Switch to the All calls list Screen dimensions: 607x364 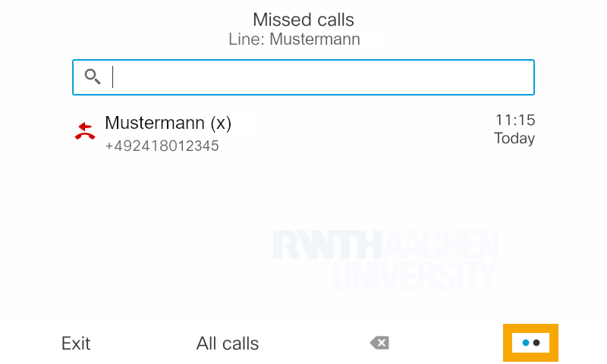pyautogui.click(x=228, y=344)
